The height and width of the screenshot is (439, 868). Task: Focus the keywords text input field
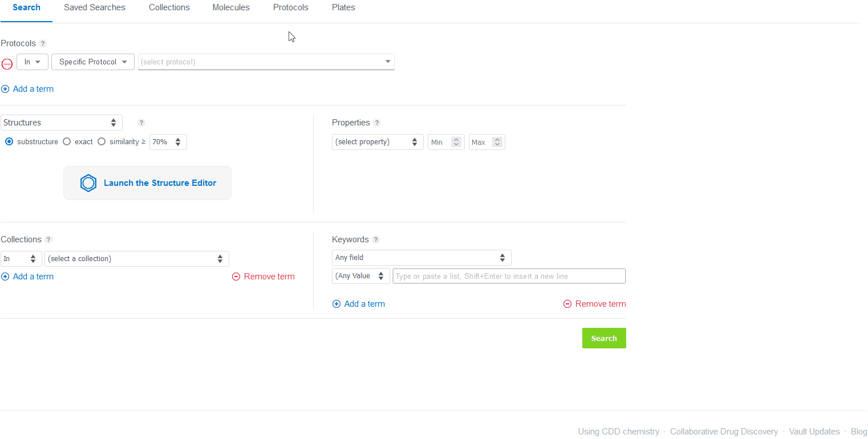pos(509,276)
